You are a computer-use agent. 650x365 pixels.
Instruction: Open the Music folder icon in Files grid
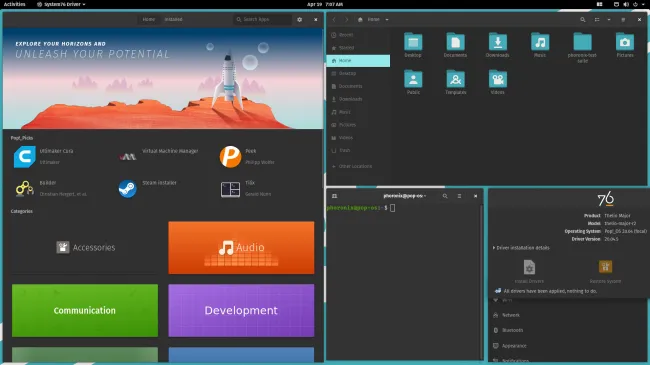tap(540, 42)
